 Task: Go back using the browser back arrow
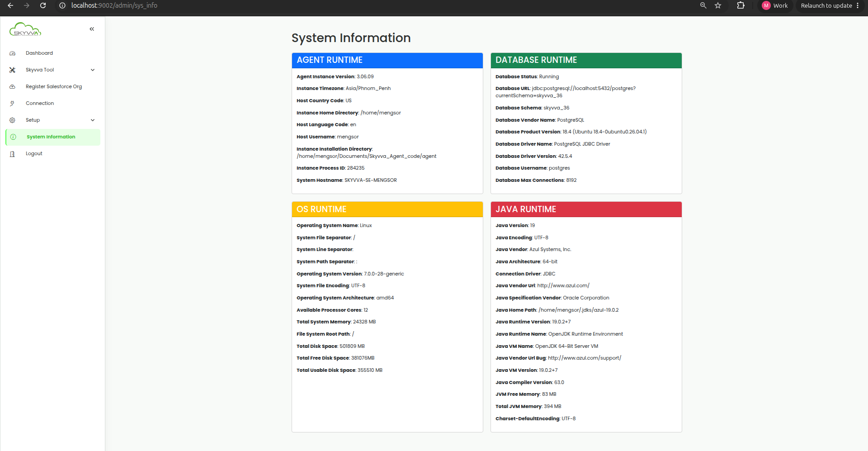pyautogui.click(x=10, y=5)
